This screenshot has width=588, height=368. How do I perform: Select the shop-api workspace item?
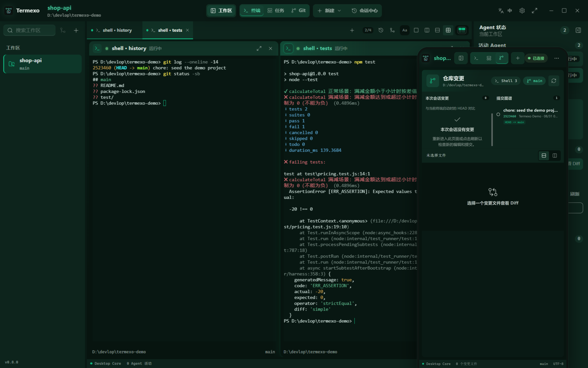(x=42, y=64)
